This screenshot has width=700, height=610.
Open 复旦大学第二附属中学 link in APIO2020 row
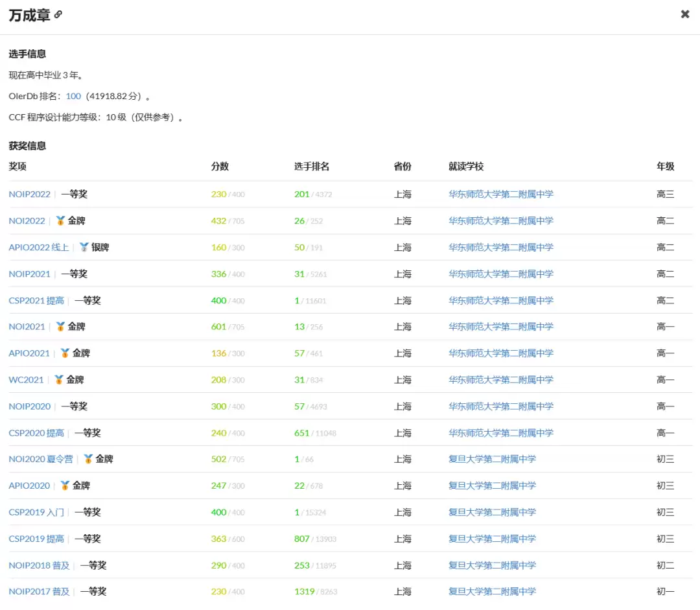pos(492,486)
